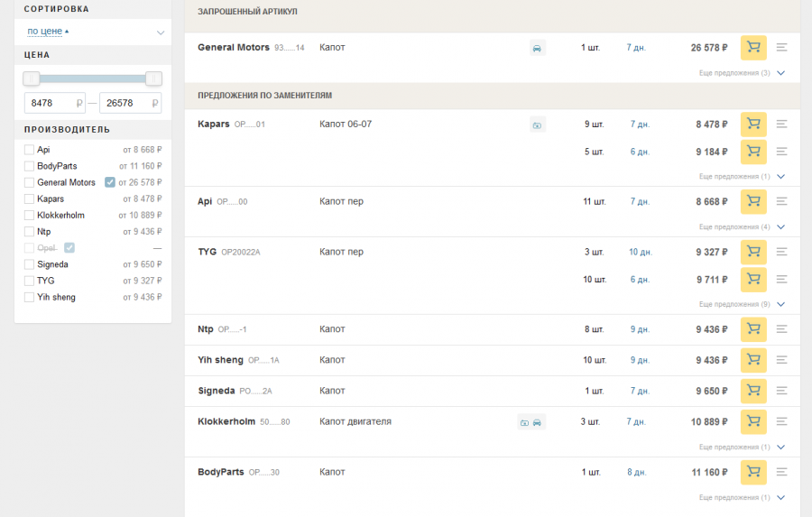Image resolution: width=812 pixels, height=517 pixels.
Task: Grab the minimum price slider handle
Action: [x=32, y=78]
